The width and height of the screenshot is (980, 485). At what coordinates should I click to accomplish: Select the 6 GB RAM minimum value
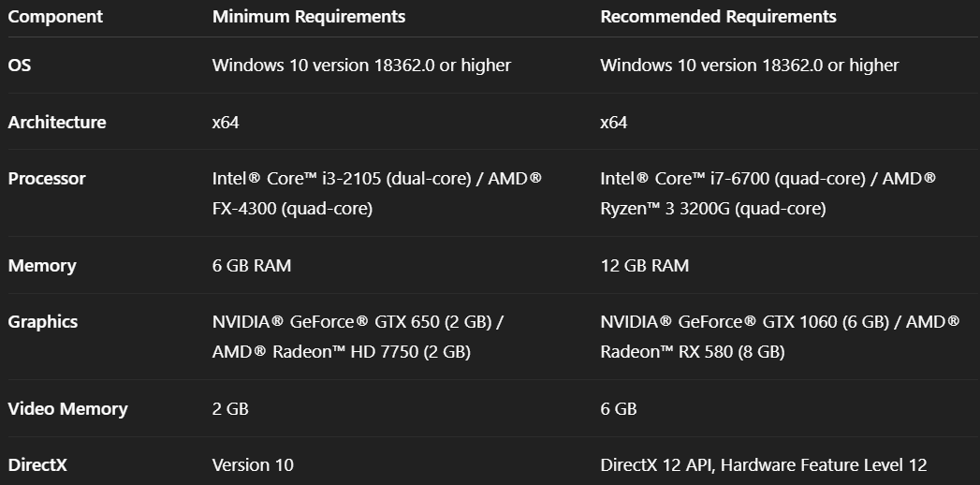click(252, 266)
